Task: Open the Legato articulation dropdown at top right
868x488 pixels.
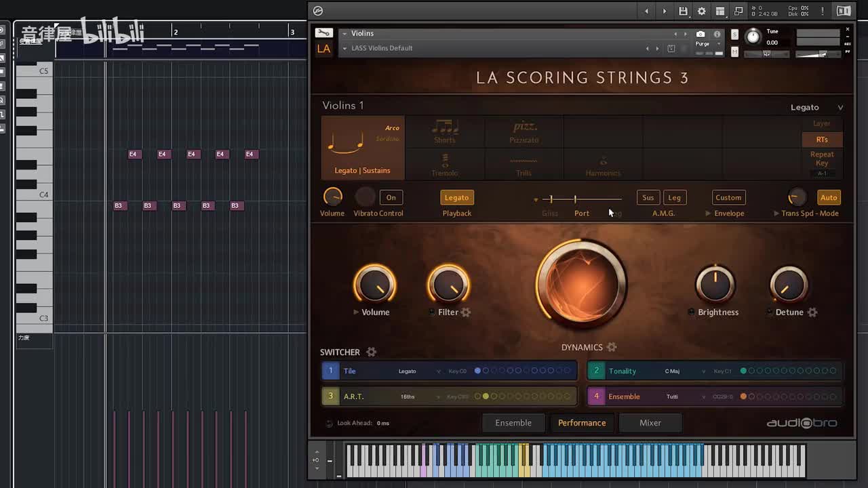Action: click(817, 107)
